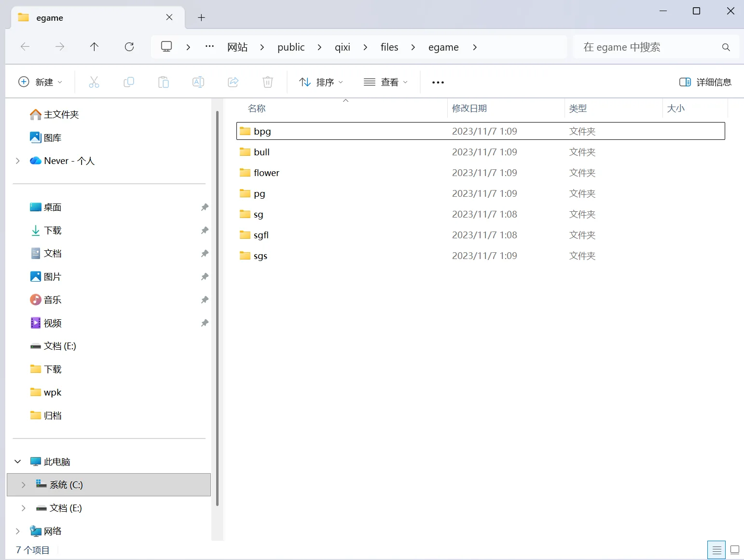Screen dimensions: 744x560
Task: Click the Share icon in toolbar
Action: point(233,82)
